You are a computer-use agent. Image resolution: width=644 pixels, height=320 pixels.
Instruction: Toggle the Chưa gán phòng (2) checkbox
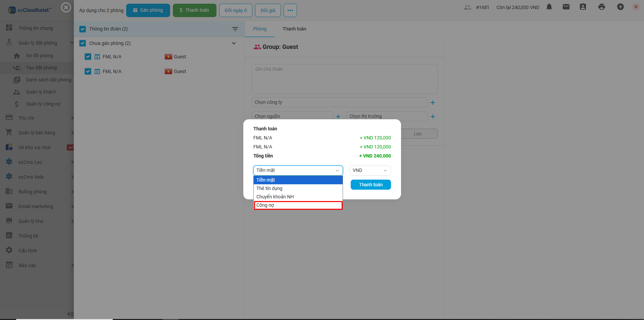83,44
